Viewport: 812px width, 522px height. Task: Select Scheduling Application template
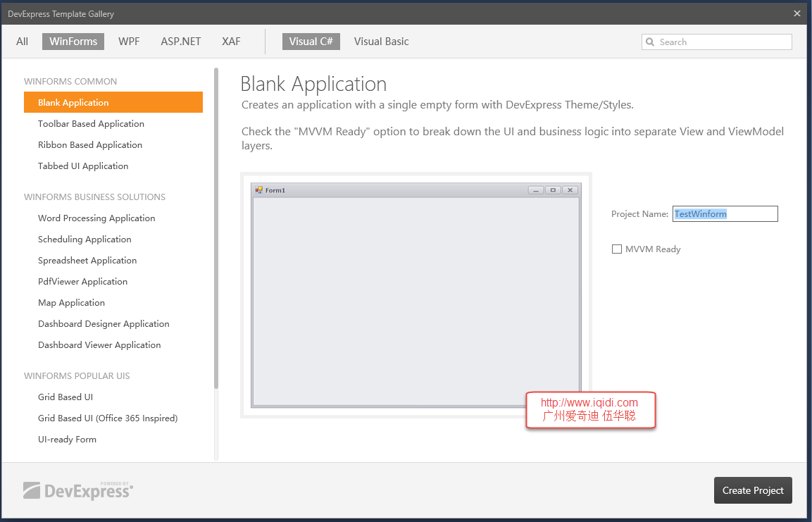click(x=113, y=240)
